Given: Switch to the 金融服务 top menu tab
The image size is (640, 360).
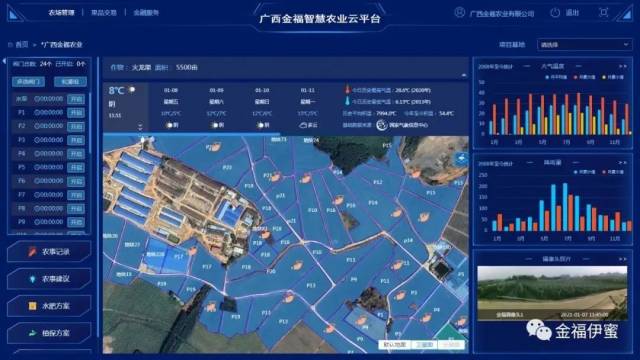Looking at the screenshot, I should [146, 13].
